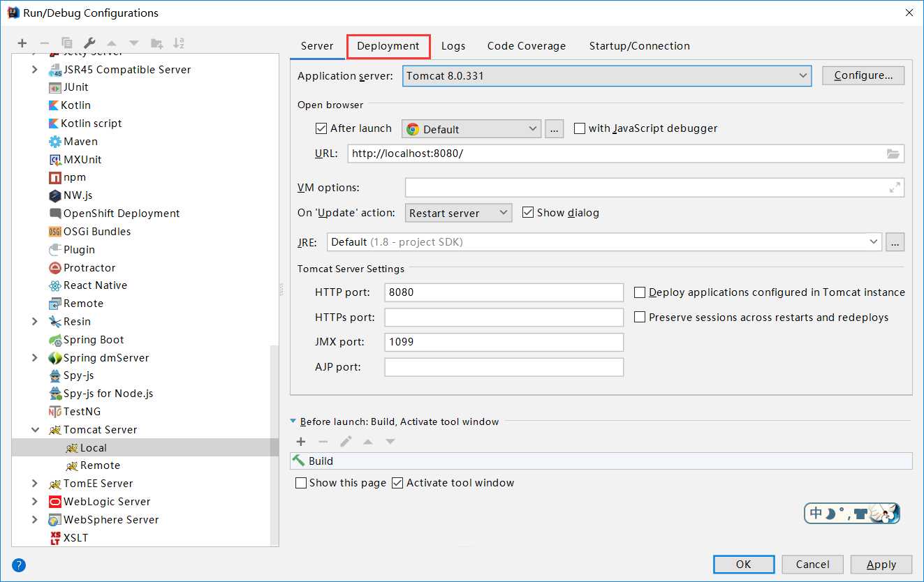
Task: Open the blue Help question mark icon
Action: pos(19,565)
